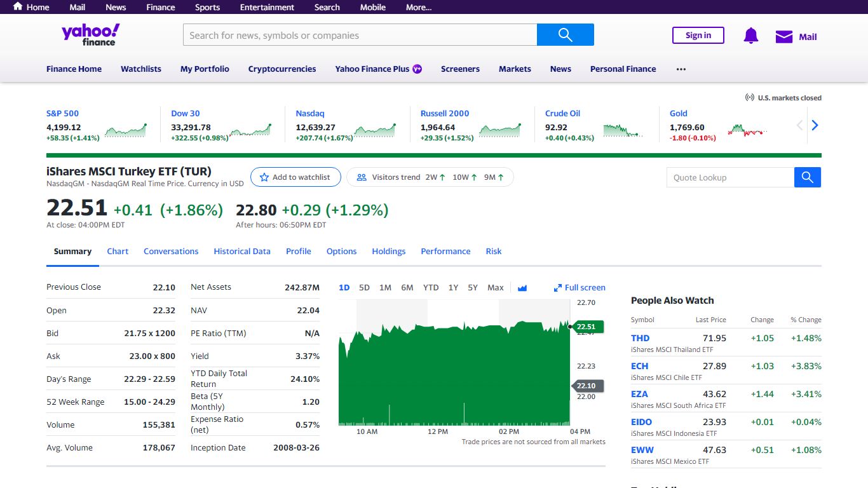Open the Historical Data tab
Screen dimensions: 868x488
point(242,252)
